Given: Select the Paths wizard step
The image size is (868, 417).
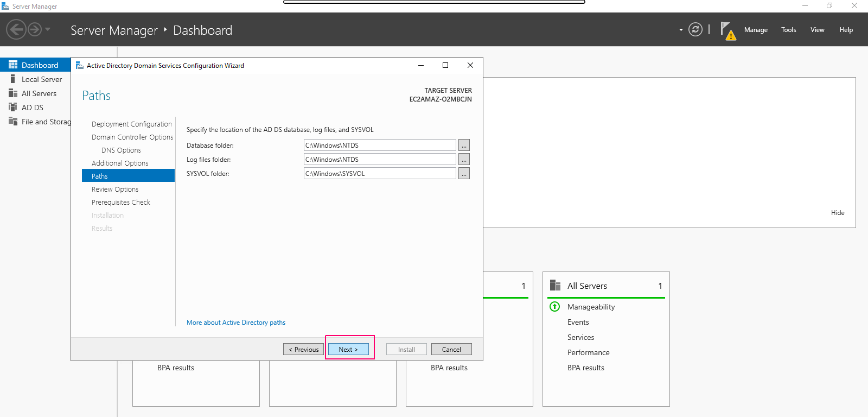Looking at the screenshot, I should 128,176.
